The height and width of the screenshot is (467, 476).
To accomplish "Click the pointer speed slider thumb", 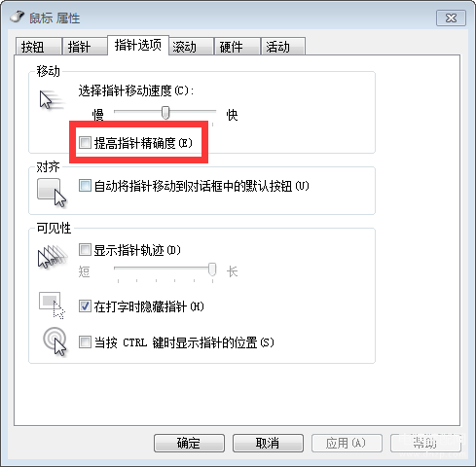I will click(x=165, y=113).
